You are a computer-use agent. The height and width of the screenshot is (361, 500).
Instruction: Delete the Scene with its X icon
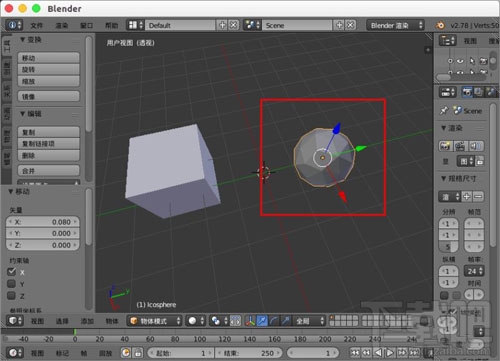350,25
